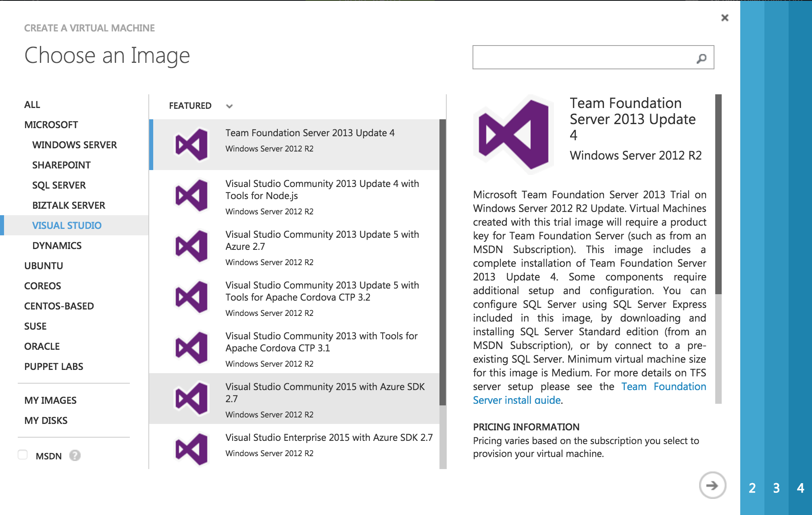Click Team Foundation Server 2013 list icon
The width and height of the screenshot is (812, 515).
click(192, 145)
